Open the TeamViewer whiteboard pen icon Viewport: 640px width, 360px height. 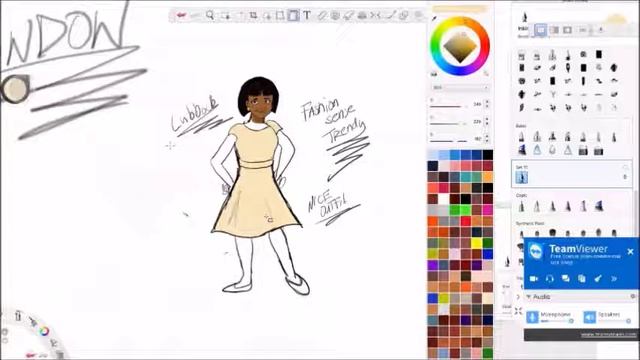click(x=598, y=279)
